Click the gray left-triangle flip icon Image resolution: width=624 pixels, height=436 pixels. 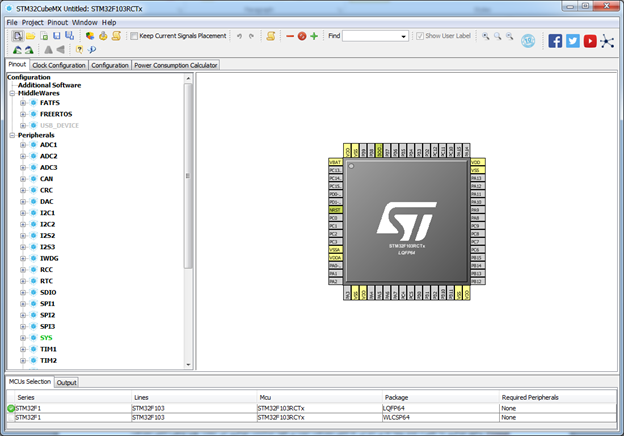(x=60, y=50)
